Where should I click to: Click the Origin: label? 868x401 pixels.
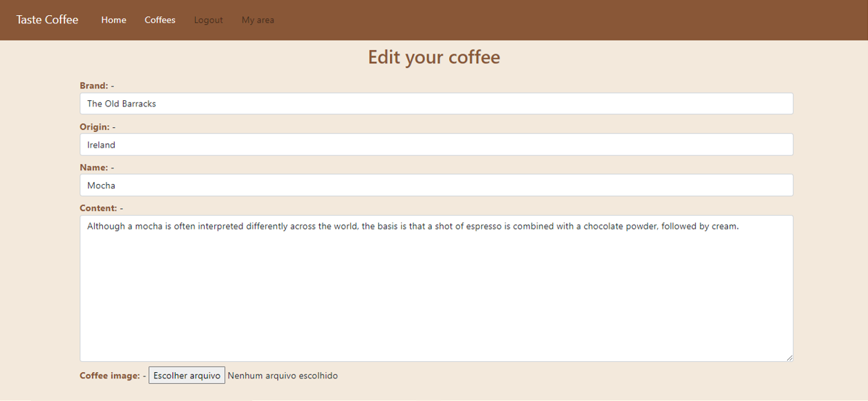(x=95, y=127)
